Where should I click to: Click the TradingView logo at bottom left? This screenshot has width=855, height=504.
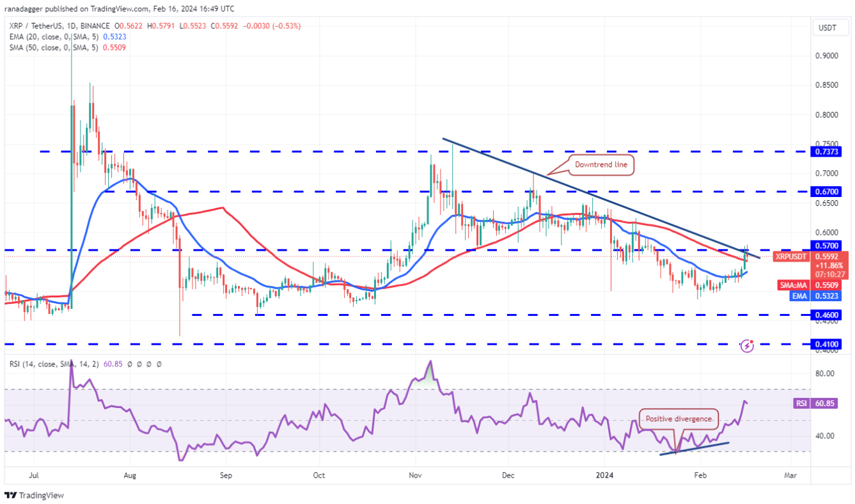click(x=34, y=495)
